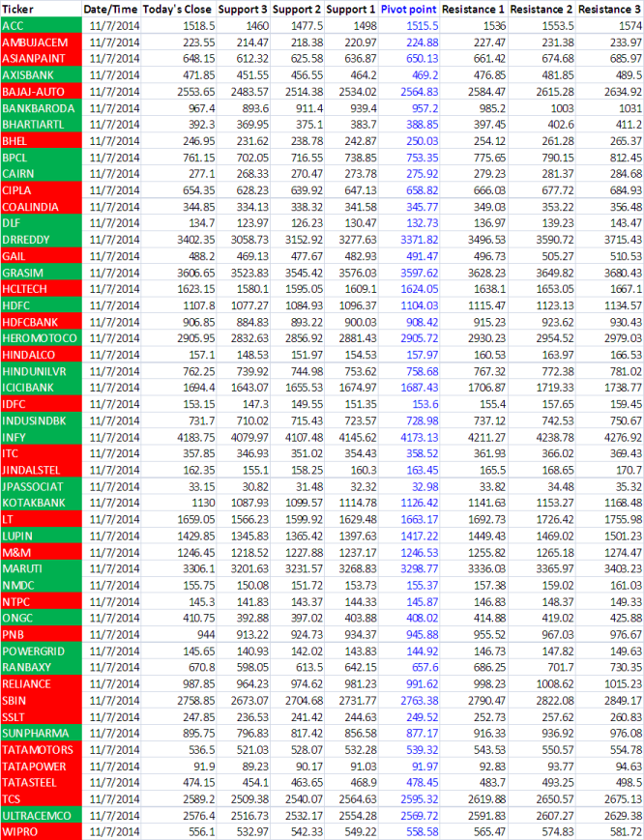Select ACC pivot point value 1515.5
644x840 pixels.
(x=422, y=26)
